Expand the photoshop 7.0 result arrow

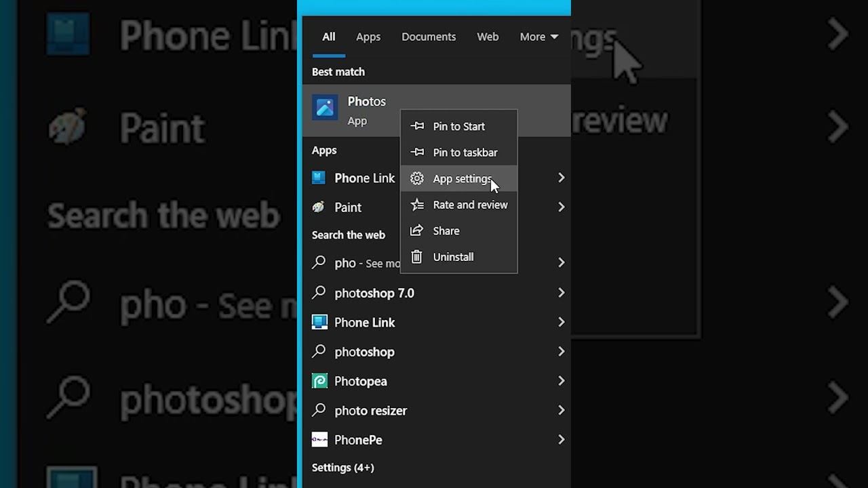pos(561,293)
